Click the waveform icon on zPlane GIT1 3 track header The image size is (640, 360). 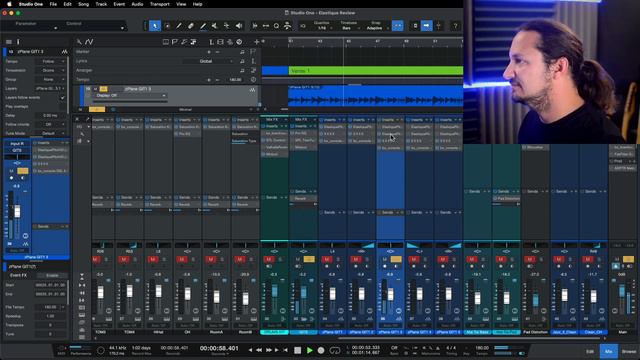(x=252, y=89)
